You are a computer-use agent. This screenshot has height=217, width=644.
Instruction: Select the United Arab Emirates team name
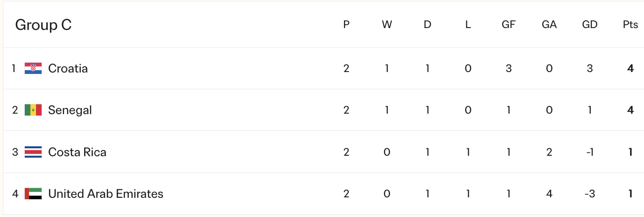(x=106, y=194)
